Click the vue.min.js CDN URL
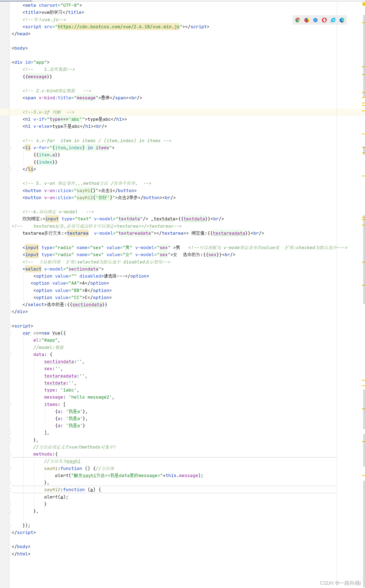The width and height of the screenshot is (365, 588). click(118, 27)
